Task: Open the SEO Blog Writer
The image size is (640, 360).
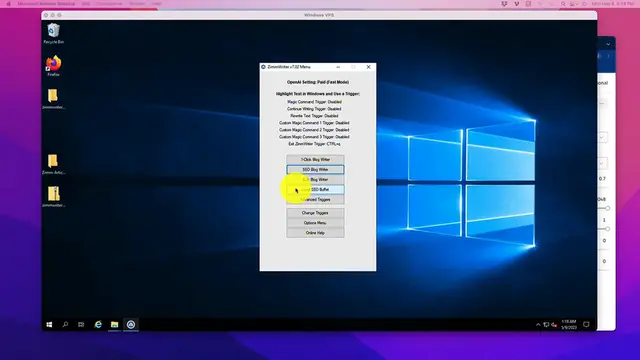Action: click(315, 169)
